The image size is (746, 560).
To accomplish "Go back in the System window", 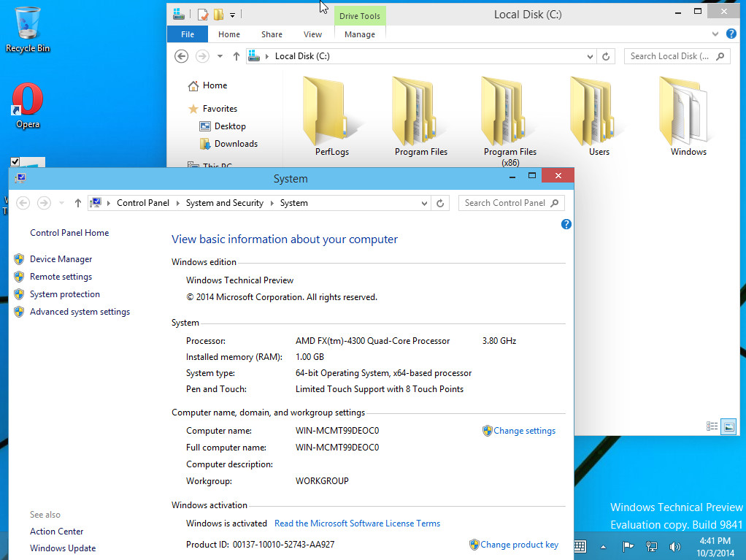I will 23,203.
